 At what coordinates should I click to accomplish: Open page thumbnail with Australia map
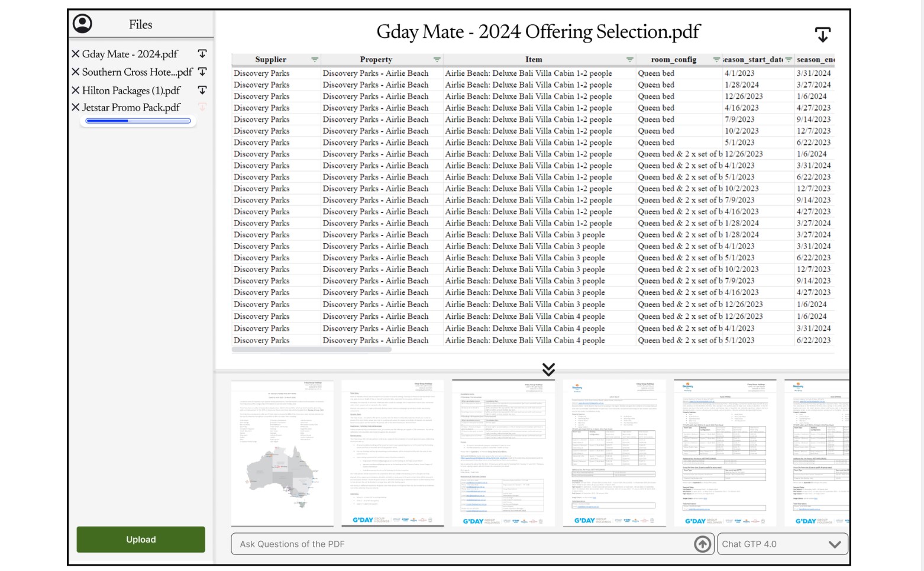(282, 453)
